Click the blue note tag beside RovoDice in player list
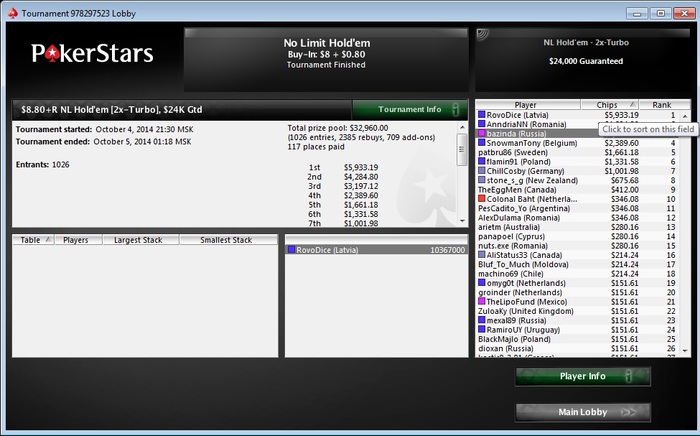 click(482, 115)
